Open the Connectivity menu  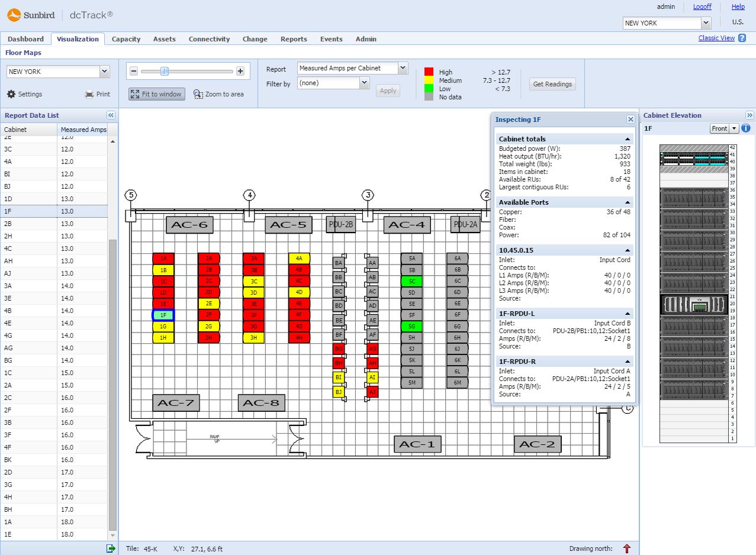click(209, 39)
